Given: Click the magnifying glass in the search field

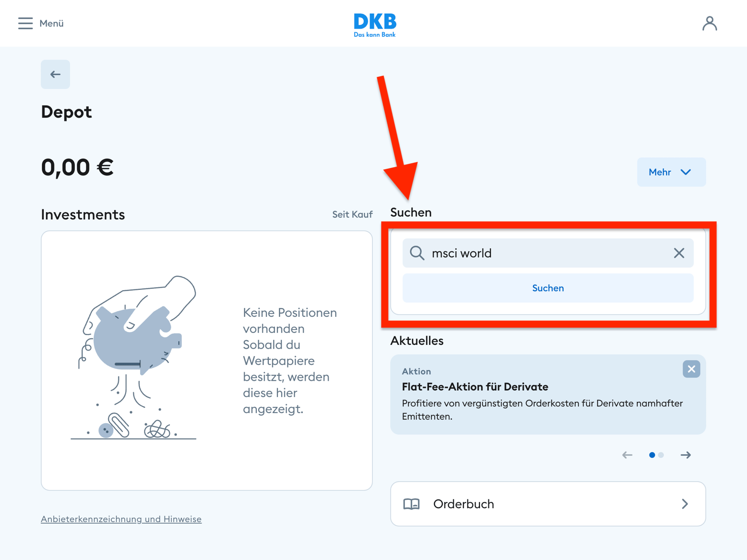Looking at the screenshot, I should 416,253.
